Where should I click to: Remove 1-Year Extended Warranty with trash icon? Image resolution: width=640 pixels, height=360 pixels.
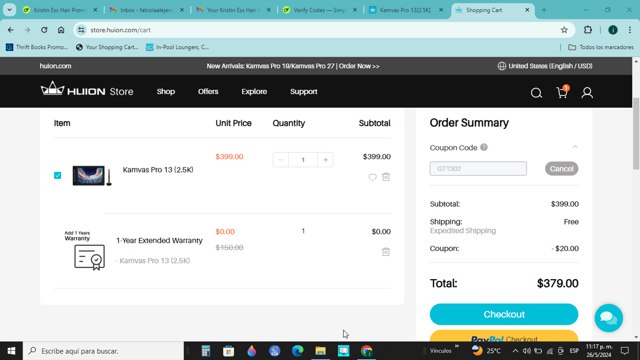tap(386, 252)
